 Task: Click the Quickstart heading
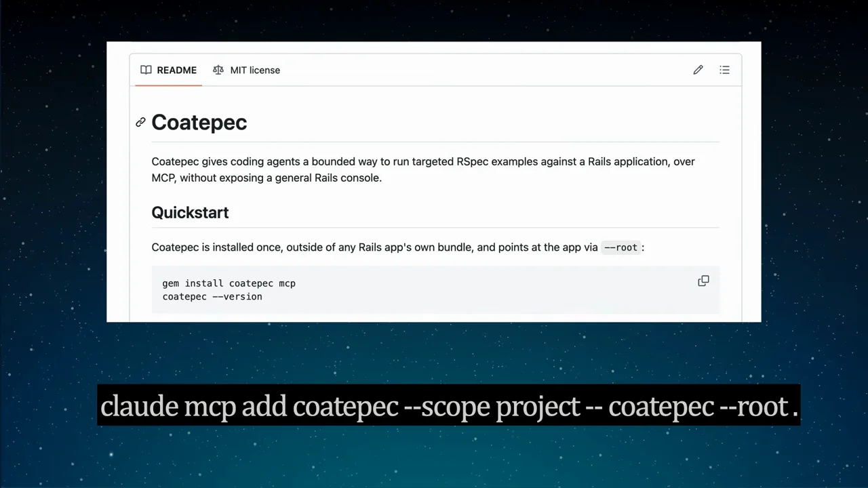click(x=190, y=212)
